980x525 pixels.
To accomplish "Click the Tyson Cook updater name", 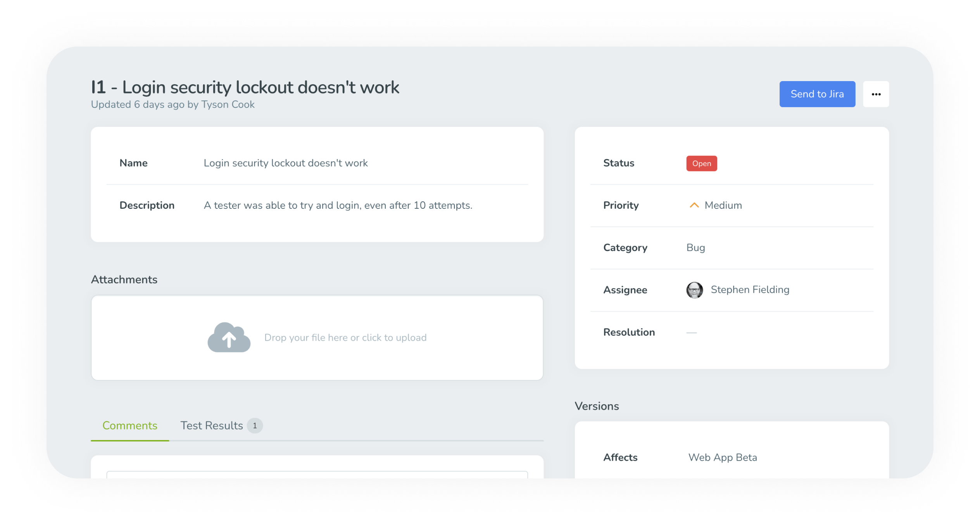I will [228, 104].
